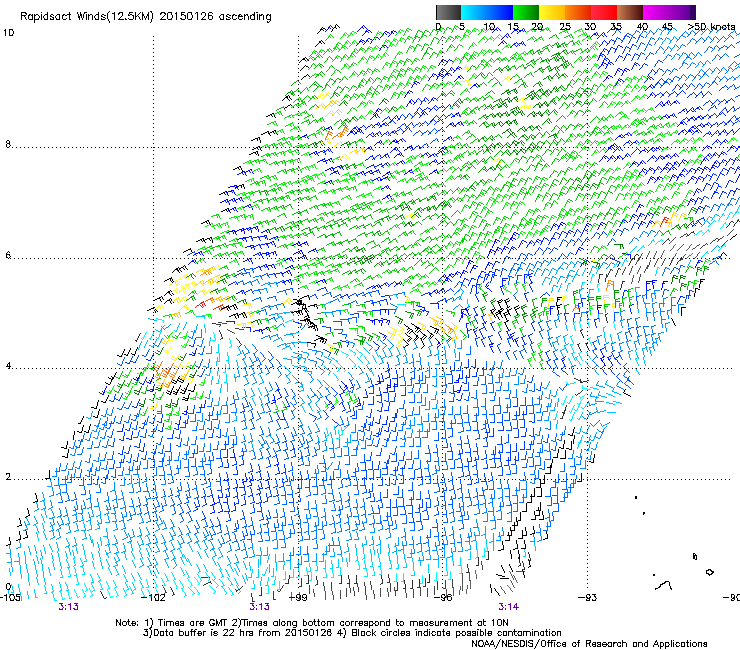The height and width of the screenshot is (650, 740).
Task: Pick the yellow 20-25 knots legend swatch
Action: point(552,12)
